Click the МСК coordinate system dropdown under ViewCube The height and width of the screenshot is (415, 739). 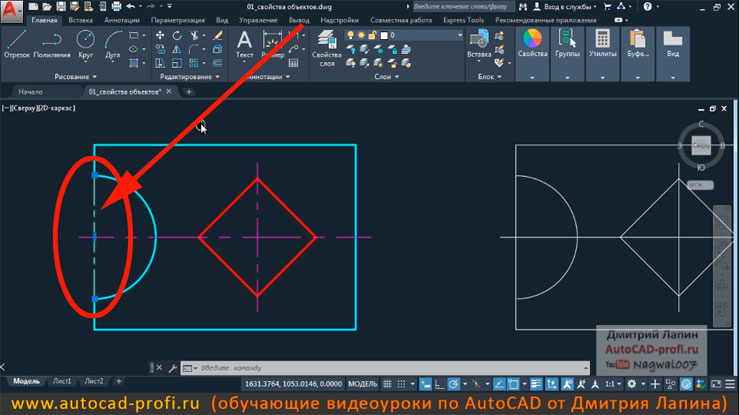pyautogui.click(x=700, y=185)
